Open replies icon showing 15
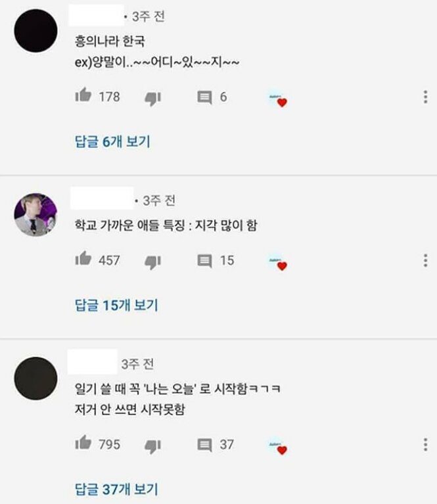 (x=204, y=261)
